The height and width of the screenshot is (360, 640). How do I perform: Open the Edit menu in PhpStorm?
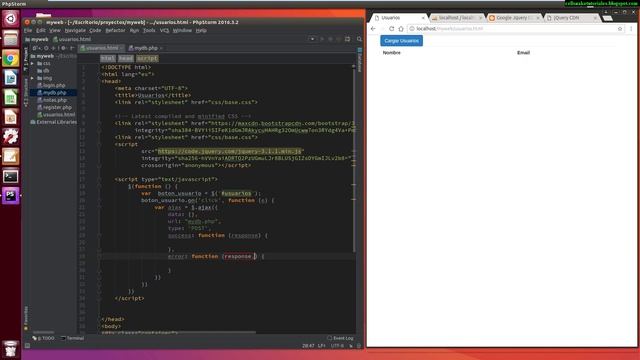pyautogui.click(x=41, y=31)
